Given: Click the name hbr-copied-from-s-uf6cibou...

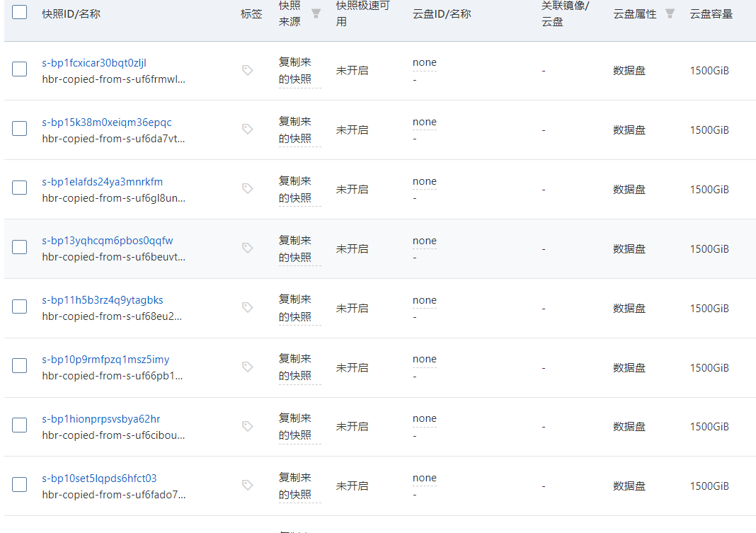Looking at the screenshot, I should click(x=113, y=435).
